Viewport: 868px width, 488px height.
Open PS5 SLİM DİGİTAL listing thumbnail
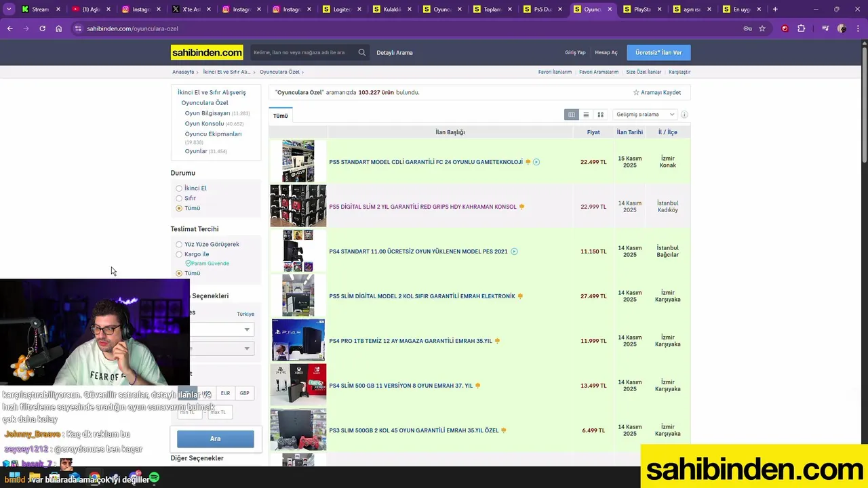click(x=298, y=296)
